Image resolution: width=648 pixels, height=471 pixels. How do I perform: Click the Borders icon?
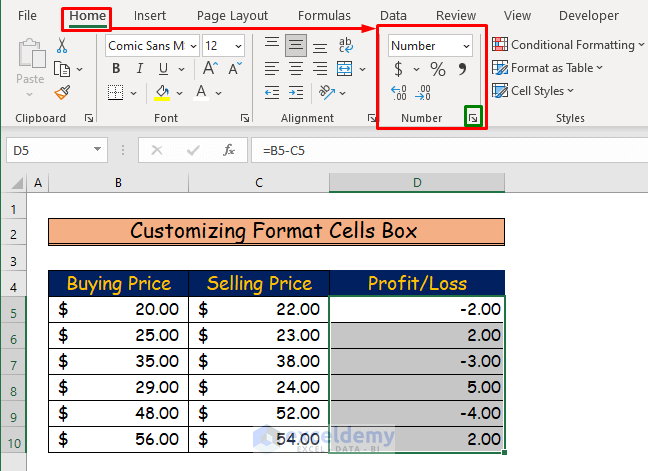(115, 93)
